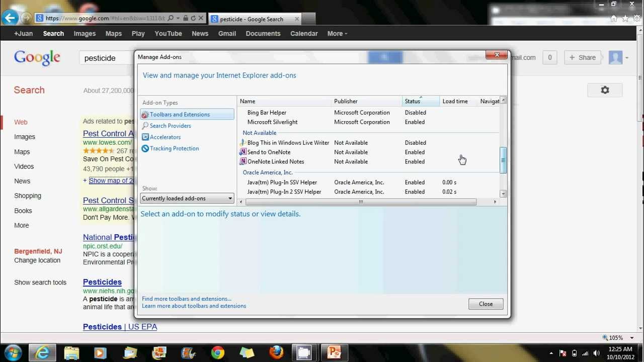Image resolution: width=644 pixels, height=362 pixels.
Task: Click the Google profile avatar icon
Action: click(616, 57)
